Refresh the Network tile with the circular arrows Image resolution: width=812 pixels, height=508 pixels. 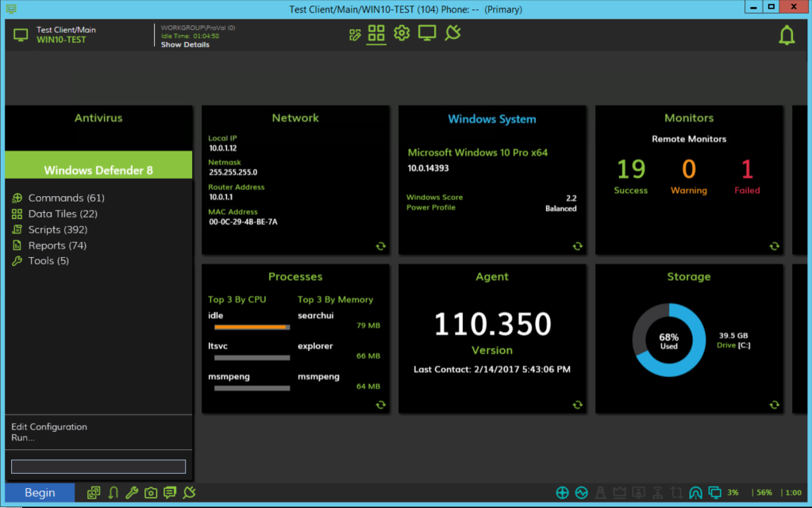pos(380,246)
